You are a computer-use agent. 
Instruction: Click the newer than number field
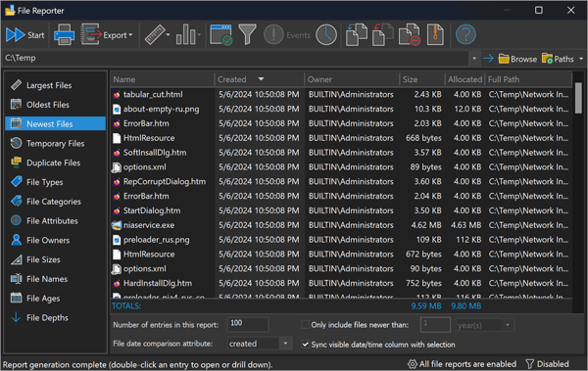[435, 325]
